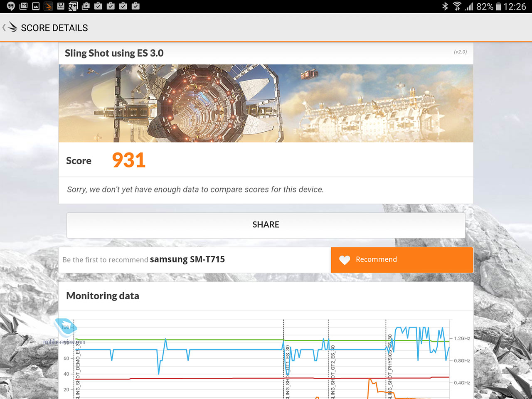The image size is (532, 399).
Task: Tap the 'Score' label
Action: 79,161
